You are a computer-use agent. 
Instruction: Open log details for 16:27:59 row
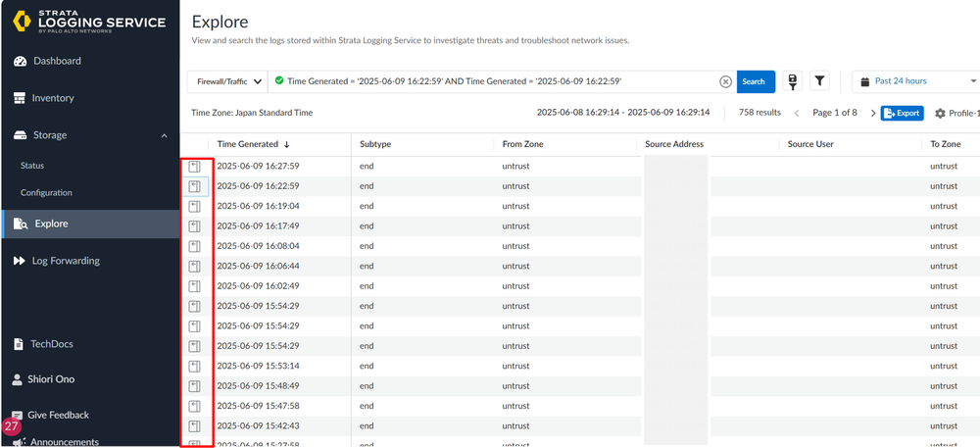[194, 167]
